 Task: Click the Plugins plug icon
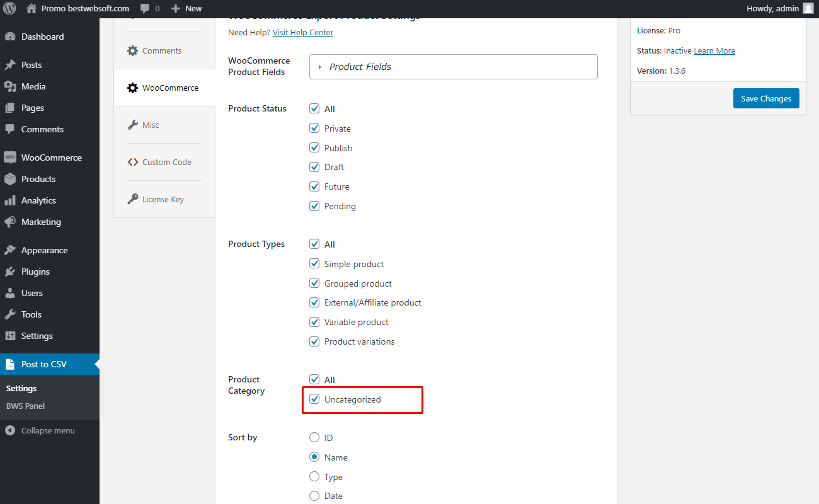(x=10, y=272)
